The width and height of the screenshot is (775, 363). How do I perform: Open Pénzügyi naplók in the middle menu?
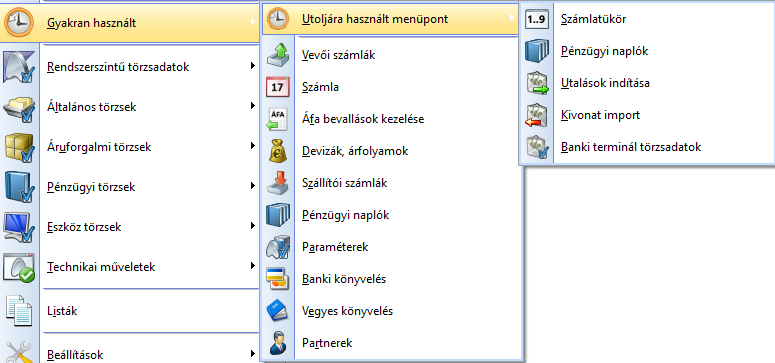[x=392, y=215]
